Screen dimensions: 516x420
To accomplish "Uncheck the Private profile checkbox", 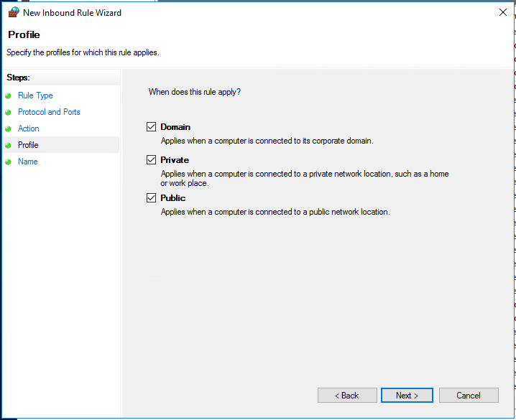I will pyautogui.click(x=151, y=160).
